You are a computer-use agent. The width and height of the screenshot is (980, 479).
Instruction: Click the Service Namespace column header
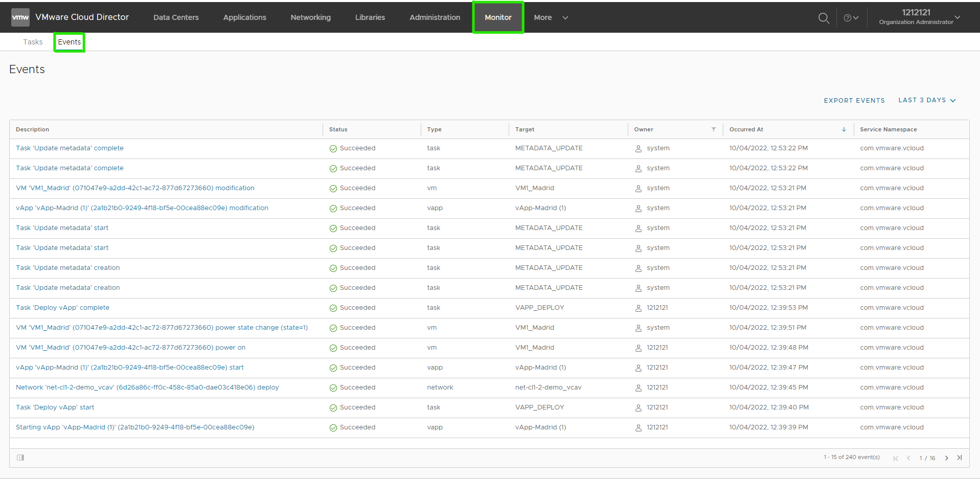(888, 129)
